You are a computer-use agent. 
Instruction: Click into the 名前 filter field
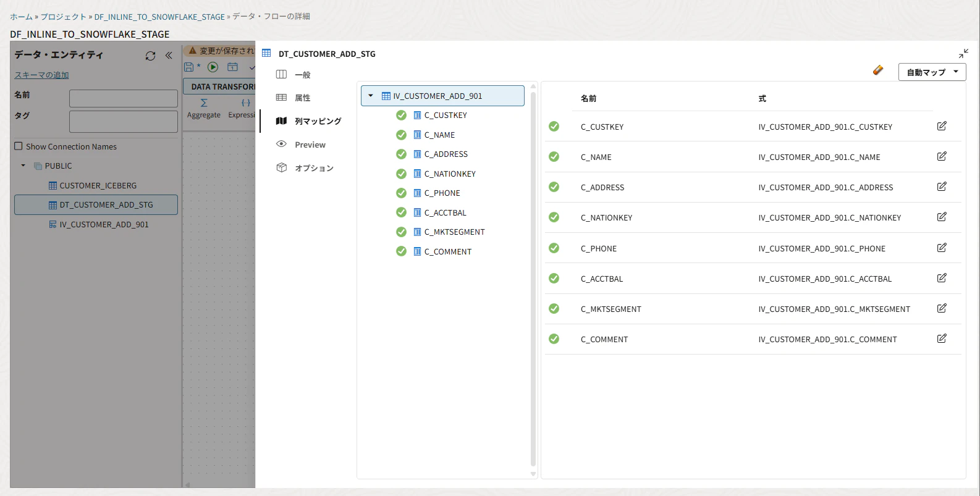pyautogui.click(x=124, y=98)
